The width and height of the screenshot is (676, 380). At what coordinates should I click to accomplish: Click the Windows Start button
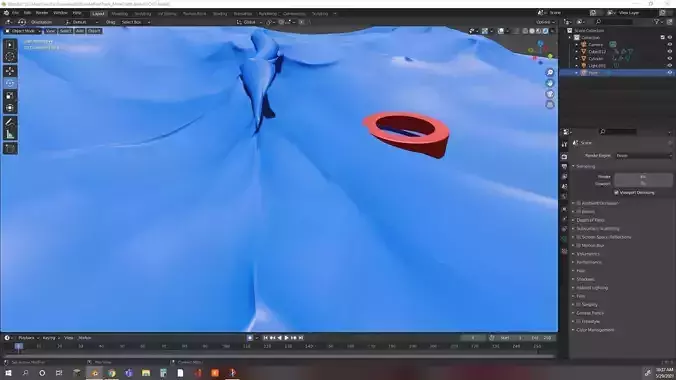[8, 373]
